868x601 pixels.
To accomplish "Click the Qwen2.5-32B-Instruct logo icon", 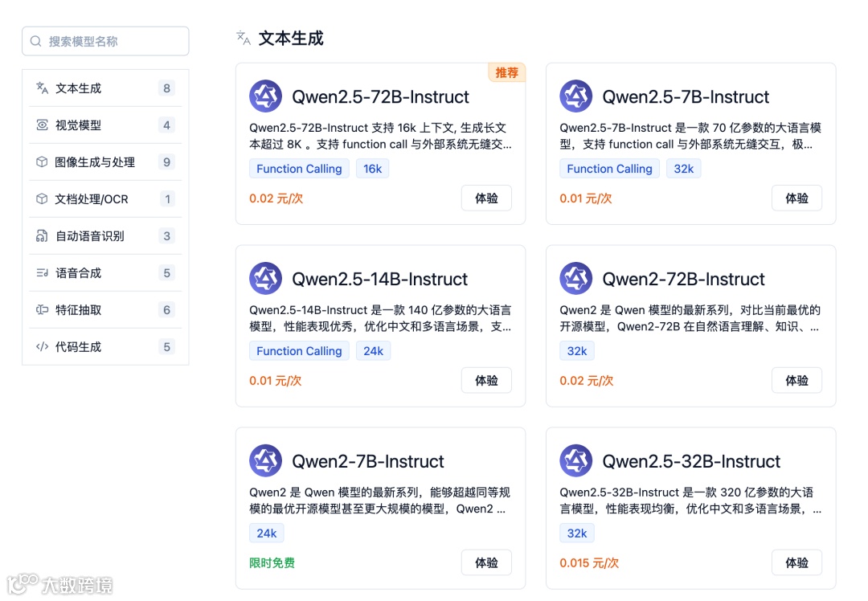I will pos(576,460).
